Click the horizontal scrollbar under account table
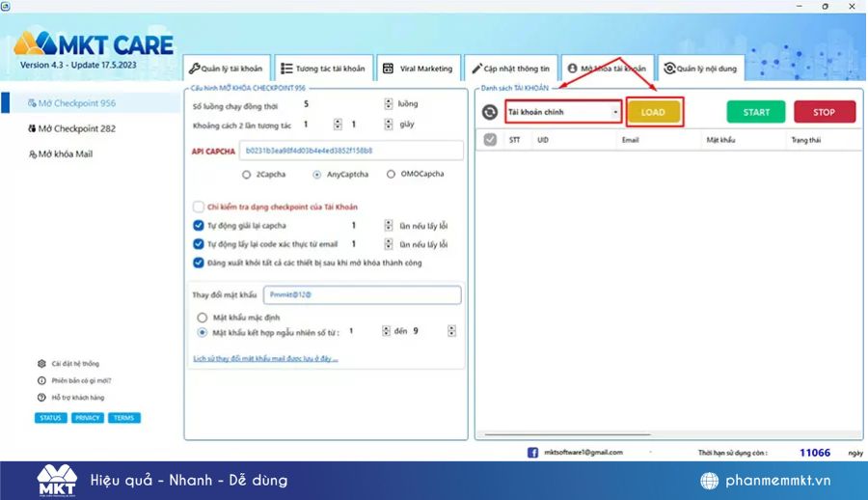868x500 pixels. [567, 434]
